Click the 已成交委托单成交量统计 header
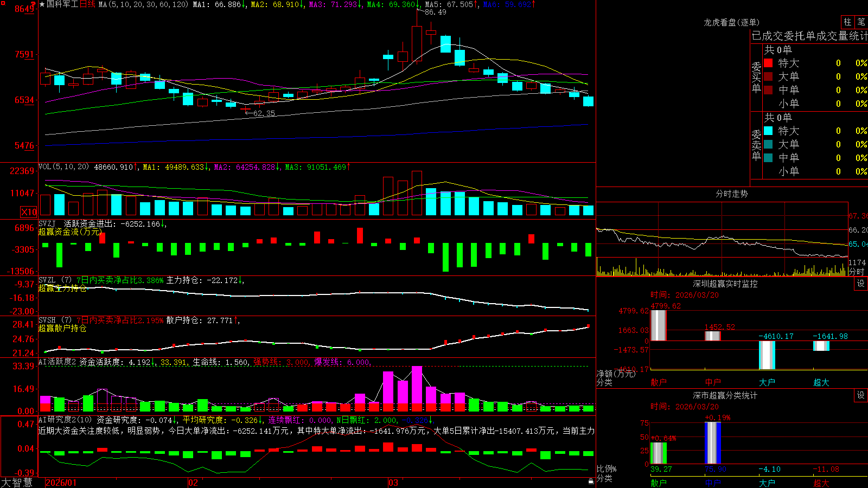Image resolution: width=868 pixels, height=488 pixels. [x=809, y=36]
